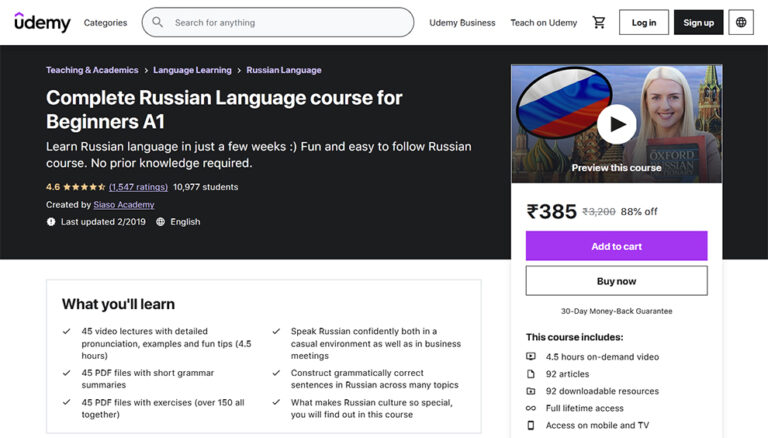Click checkmark beside Construct grammatically correct

pyautogui.click(x=276, y=373)
